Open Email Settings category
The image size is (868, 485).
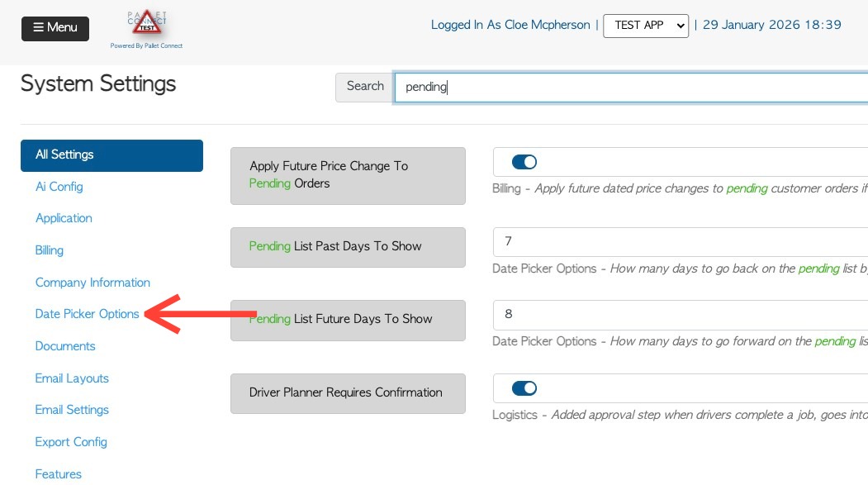point(72,410)
